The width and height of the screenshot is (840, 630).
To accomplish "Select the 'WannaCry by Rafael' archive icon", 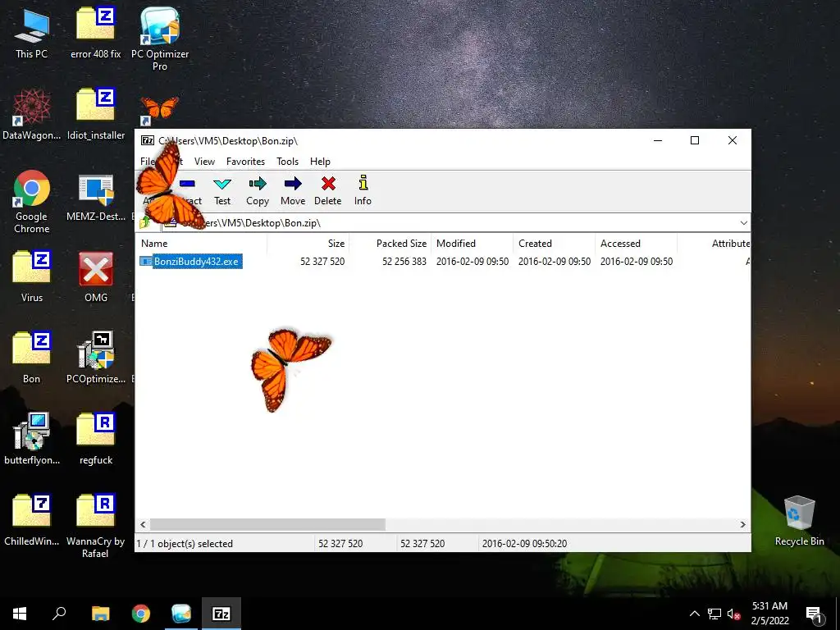I will (x=95, y=527).
